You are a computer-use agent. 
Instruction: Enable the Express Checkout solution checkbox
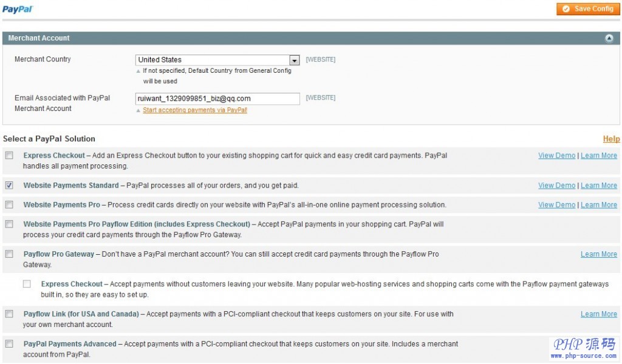tap(8, 155)
